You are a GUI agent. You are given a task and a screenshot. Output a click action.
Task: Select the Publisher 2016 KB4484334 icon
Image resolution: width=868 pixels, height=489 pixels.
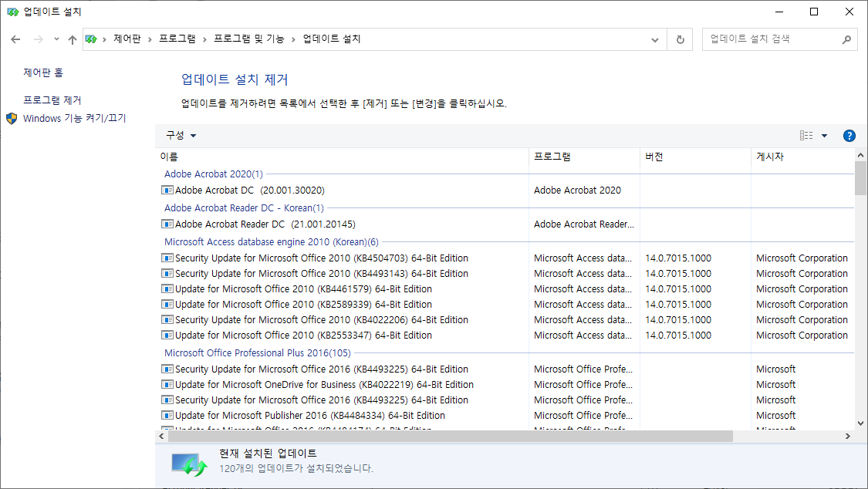[x=167, y=416]
